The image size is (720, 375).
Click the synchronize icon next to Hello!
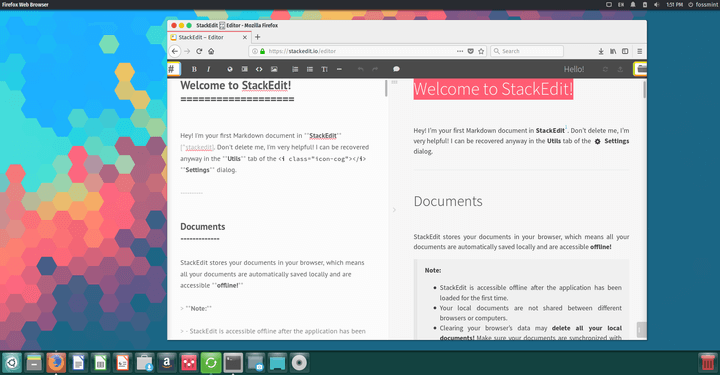click(x=605, y=69)
